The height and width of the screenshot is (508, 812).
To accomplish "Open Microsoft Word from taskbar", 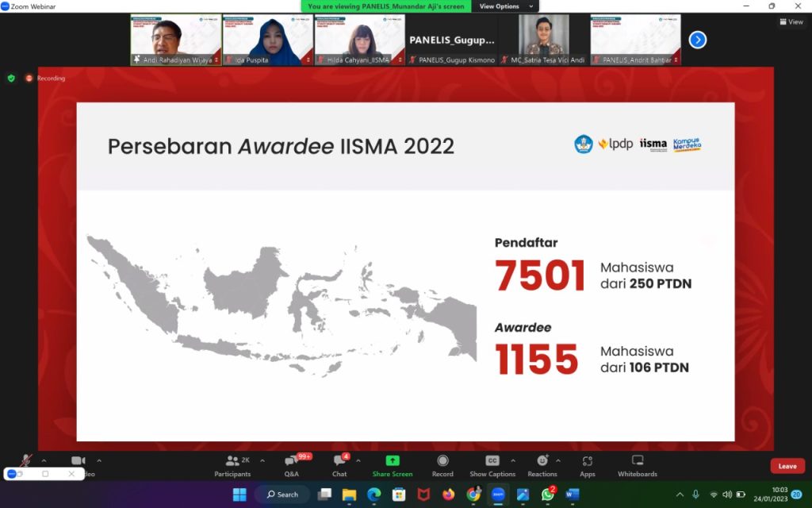I will pos(573,495).
